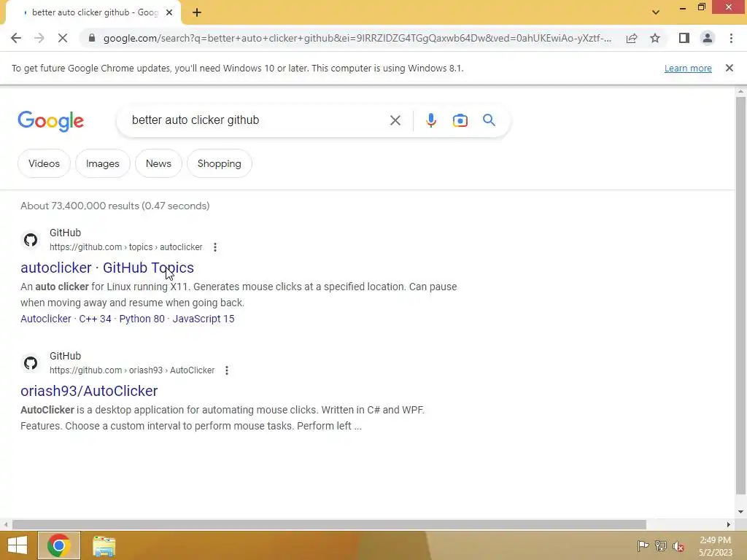The image size is (747, 560).
Task: Open more options for the oriash93 AutoClicker result
Action: 227,370
